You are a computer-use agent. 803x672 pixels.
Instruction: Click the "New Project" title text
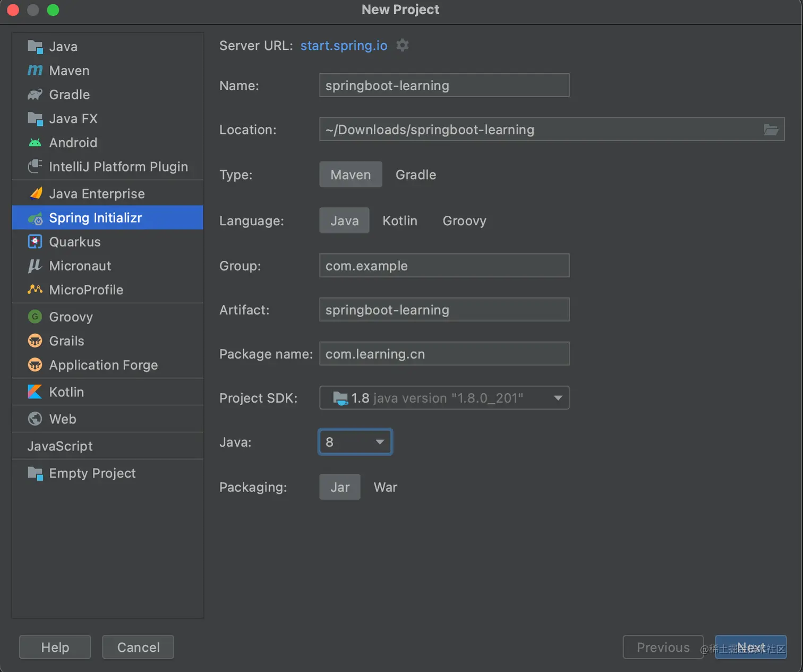(400, 10)
